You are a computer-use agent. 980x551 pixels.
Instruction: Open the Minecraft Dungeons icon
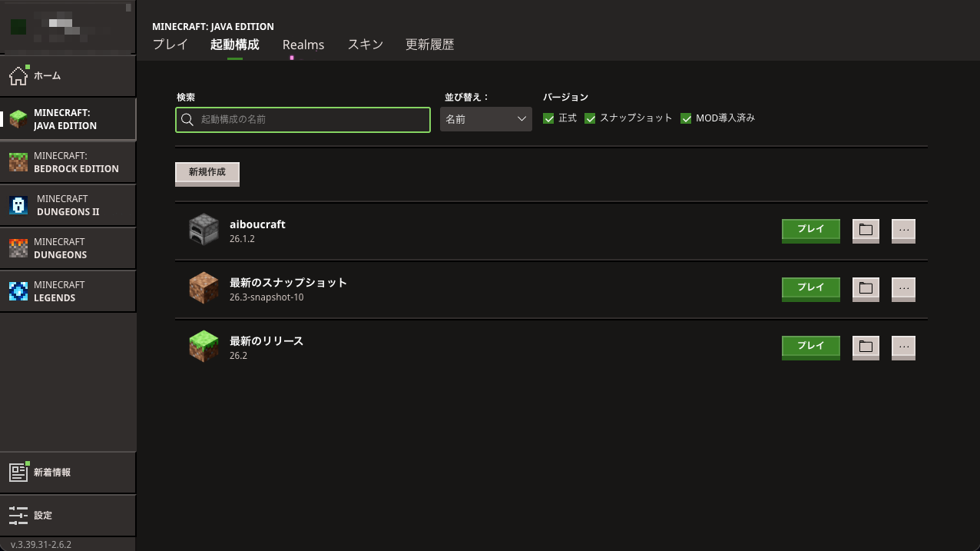(x=18, y=248)
